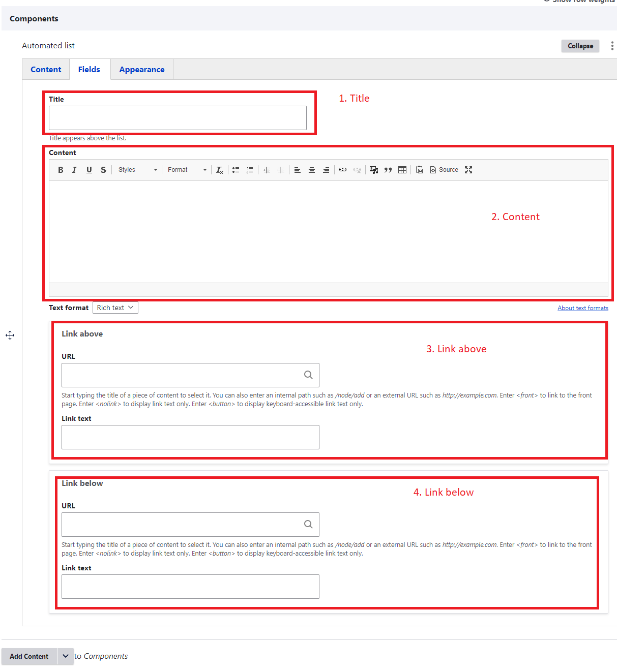Toggle Source view in the editor
This screenshot has height=672, width=617.
tap(444, 170)
